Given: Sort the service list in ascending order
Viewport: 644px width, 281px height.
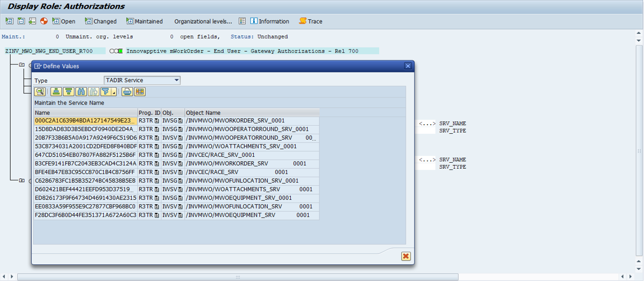Looking at the screenshot, I should (56, 92).
